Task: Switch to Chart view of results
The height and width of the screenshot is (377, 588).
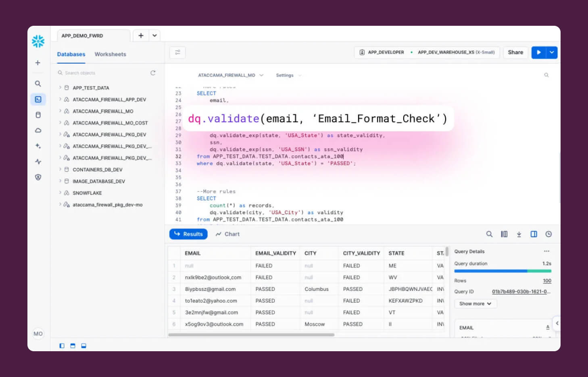Action: pyautogui.click(x=227, y=234)
